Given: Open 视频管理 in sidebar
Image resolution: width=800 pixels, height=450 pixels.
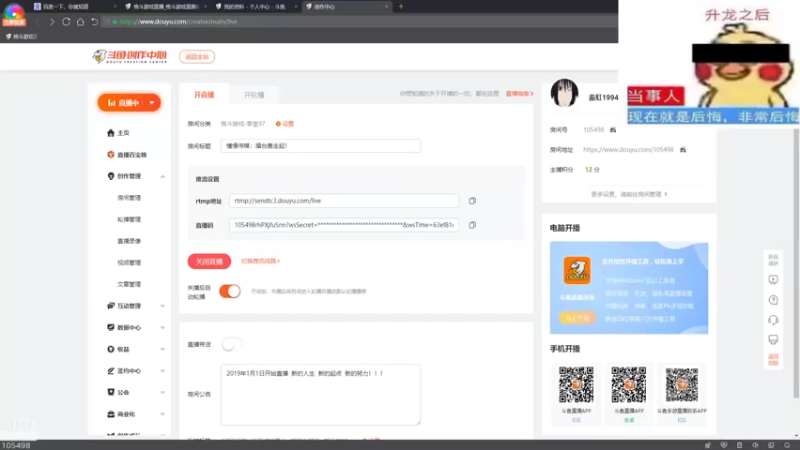Looking at the screenshot, I should click(x=129, y=263).
